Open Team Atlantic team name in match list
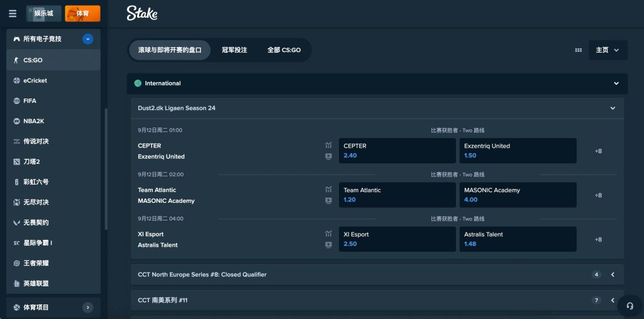 [x=157, y=190]
